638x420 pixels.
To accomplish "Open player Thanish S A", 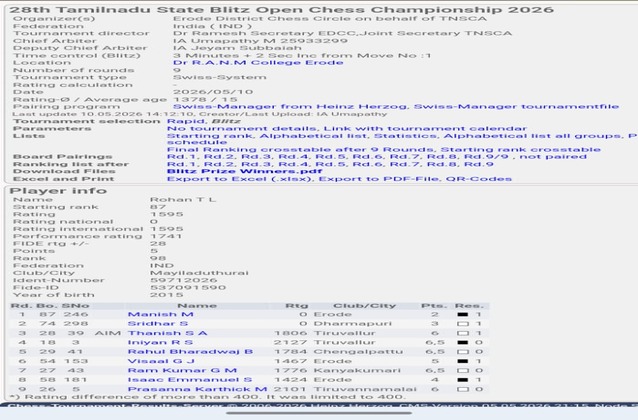I will click(x=167, y=333).
